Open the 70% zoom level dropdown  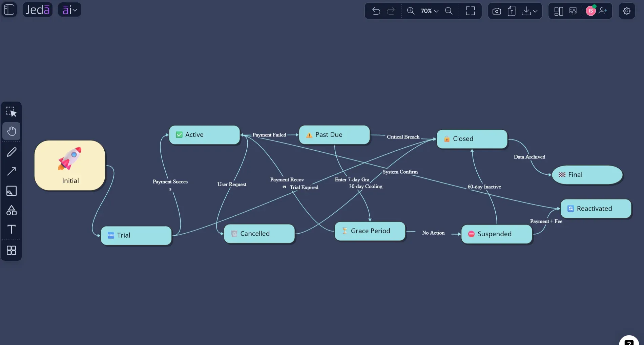coord(430,11)
